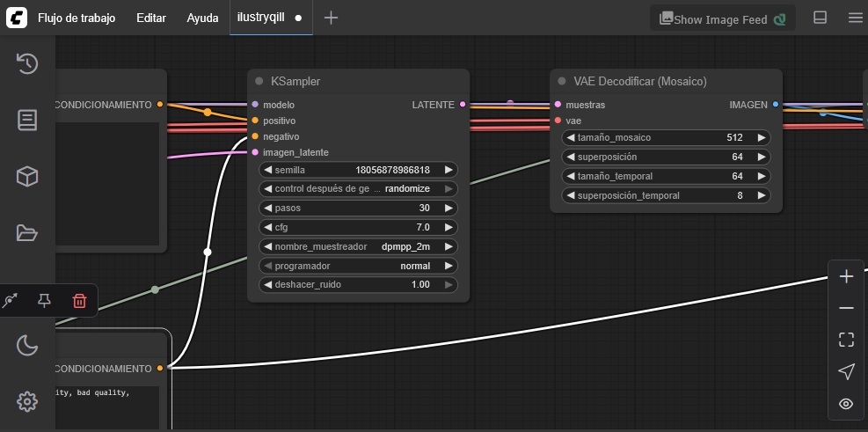Increase tamaño_temporal value
This screenshot has width=868, height=432.
(762, 176)
